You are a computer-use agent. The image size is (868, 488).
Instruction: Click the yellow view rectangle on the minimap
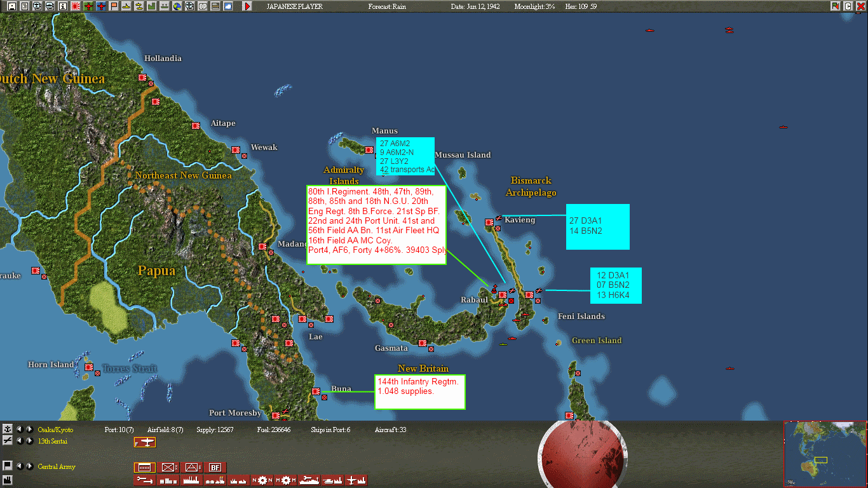[x=821, y=460]
